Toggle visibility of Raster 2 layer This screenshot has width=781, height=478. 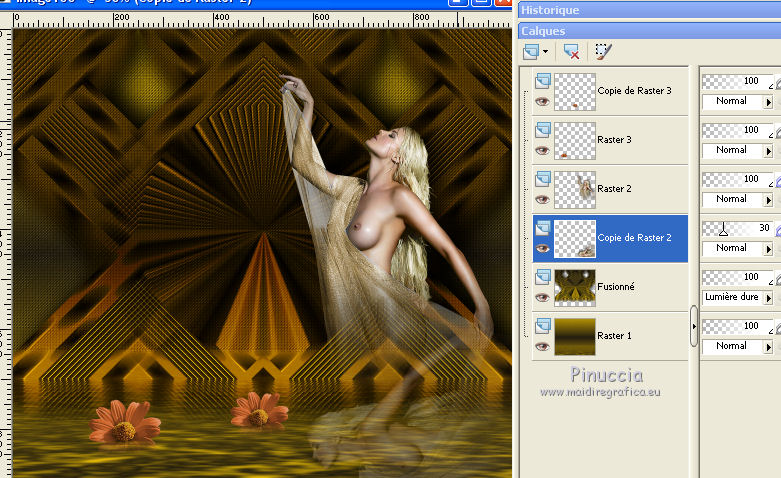(x=542, y=200)
